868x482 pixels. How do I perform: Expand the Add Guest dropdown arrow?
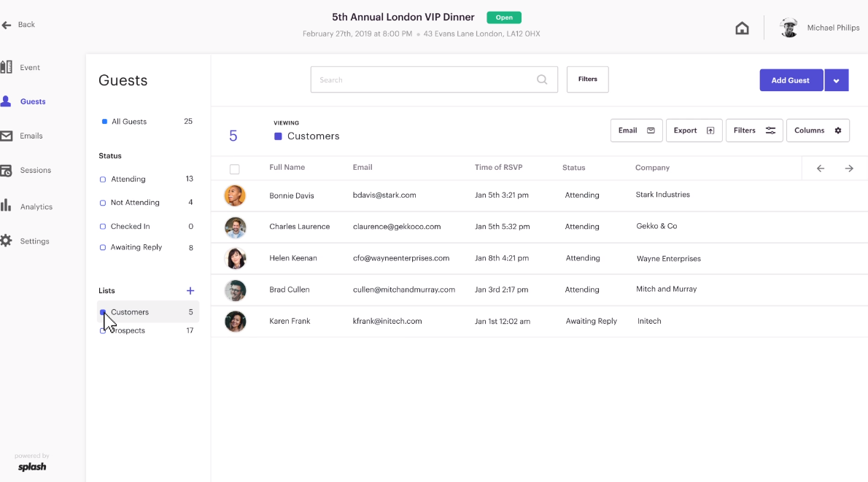(837, 80)
